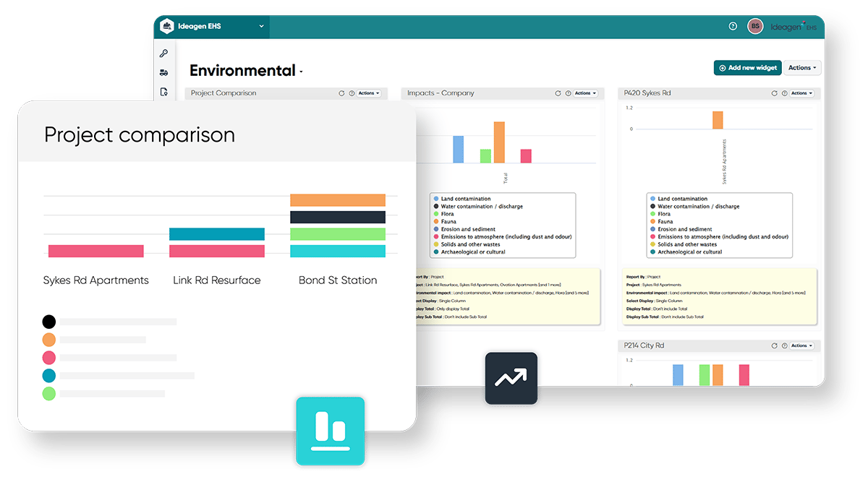Click the Add new widget button
The width and height of the screenshot is (868, 477).
[x=747, y=68]
